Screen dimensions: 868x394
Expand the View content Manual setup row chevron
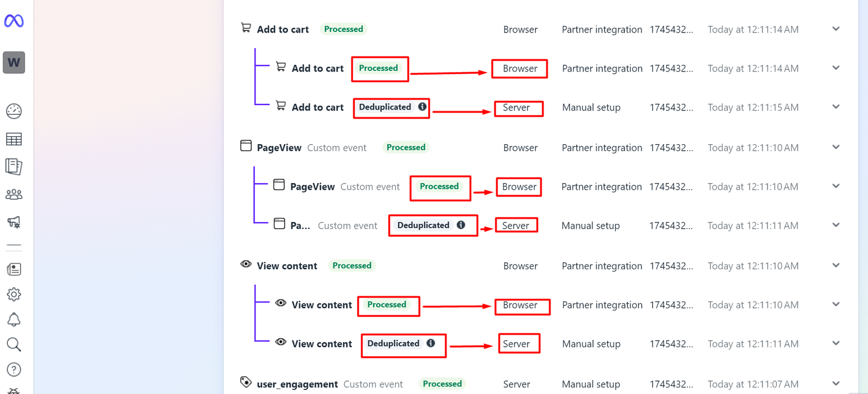[835, 344]
